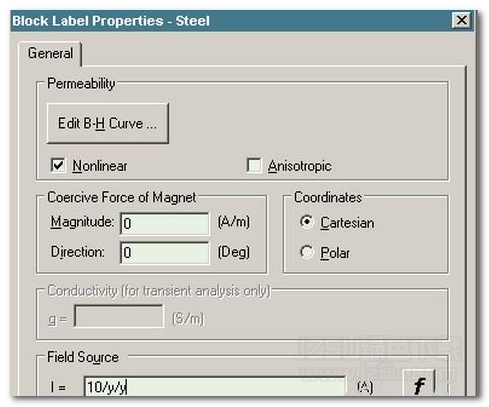Select Polar coordinates radio button
Viewport: 489px width, 407px height.
pyautogui.click(x=306, y=252)
